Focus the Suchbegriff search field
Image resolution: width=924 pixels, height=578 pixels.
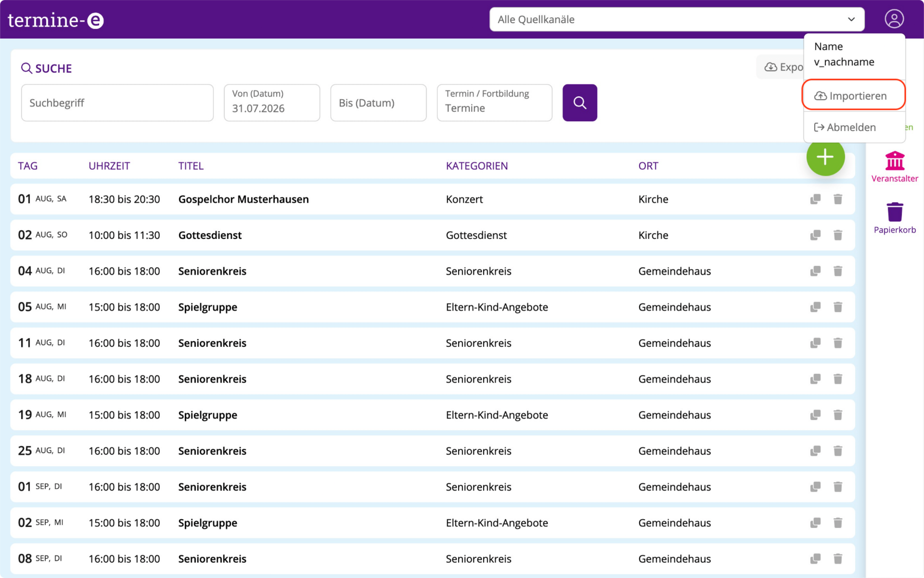tap(117, 102)
